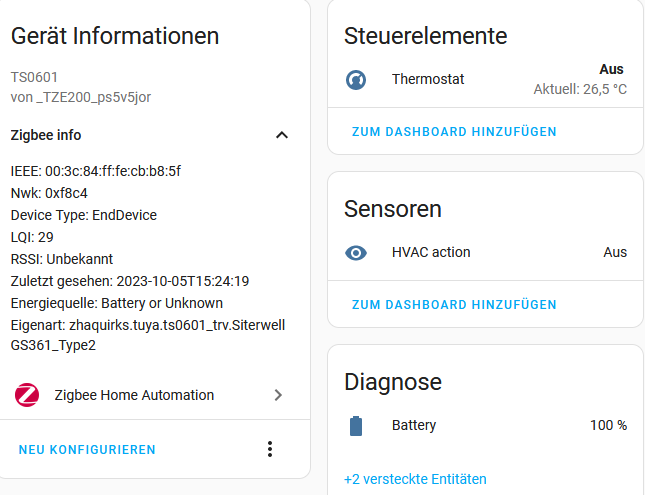
Task: Collapse the Zigbee info section
Action: pyautogui.click(x=282, y=135)
